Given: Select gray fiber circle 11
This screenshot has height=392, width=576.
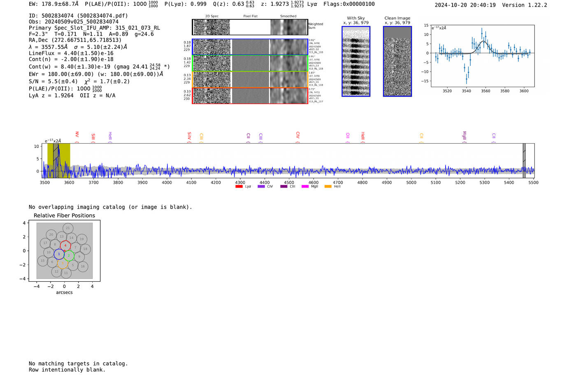Looking at the screenshot, I should 66,273.
